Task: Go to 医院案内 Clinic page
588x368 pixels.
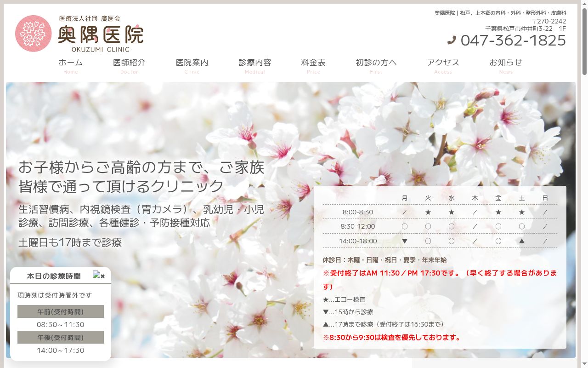Action: (x=192, y=66)
